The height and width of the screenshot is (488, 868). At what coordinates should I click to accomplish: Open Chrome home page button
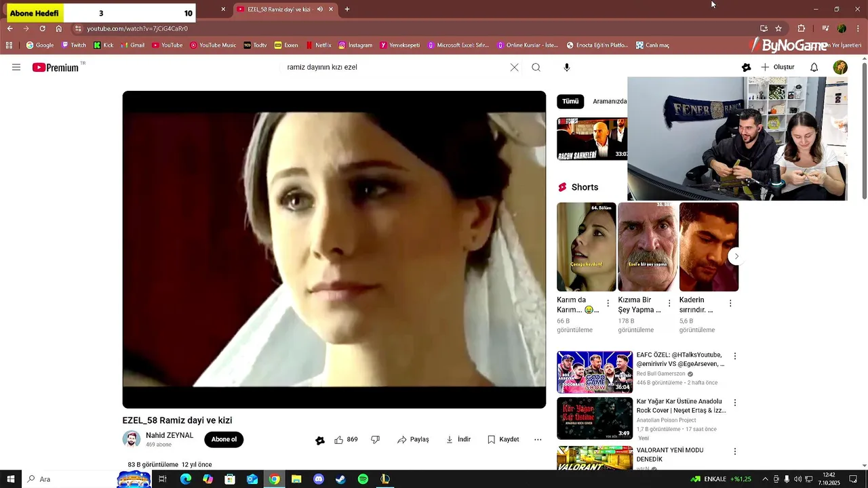tap(59, 28)
